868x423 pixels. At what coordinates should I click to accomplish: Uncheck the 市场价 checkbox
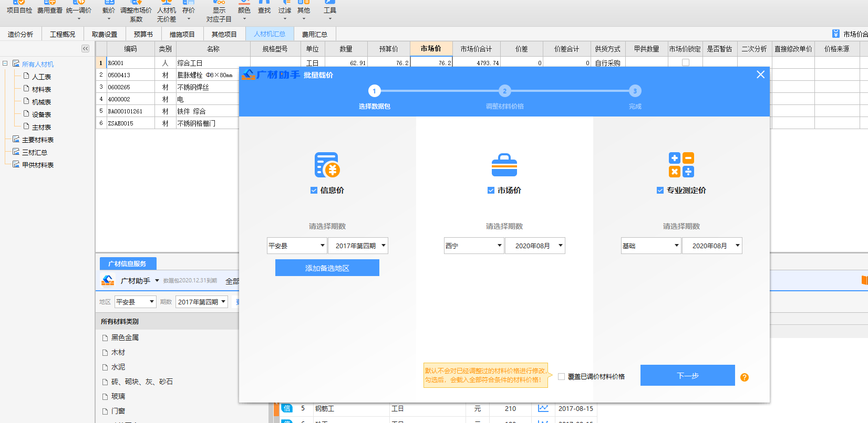tap(491, 191)
